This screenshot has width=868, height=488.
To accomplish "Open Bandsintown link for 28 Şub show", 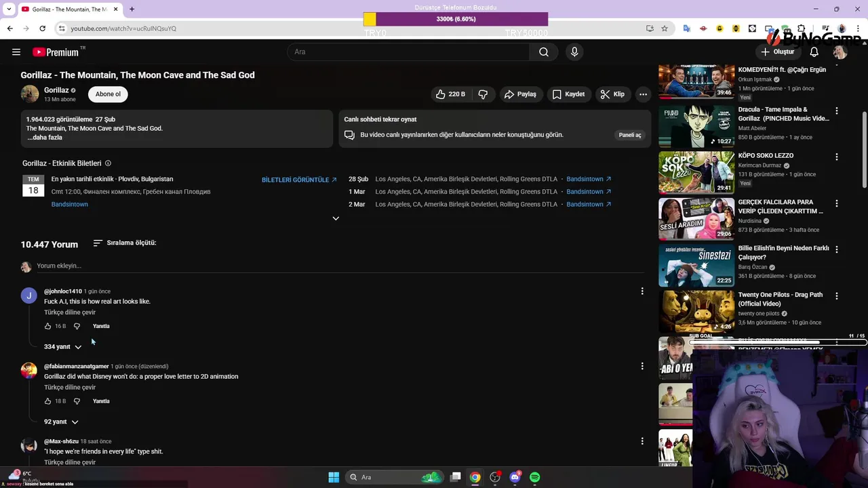I will [x=589, y=179].
